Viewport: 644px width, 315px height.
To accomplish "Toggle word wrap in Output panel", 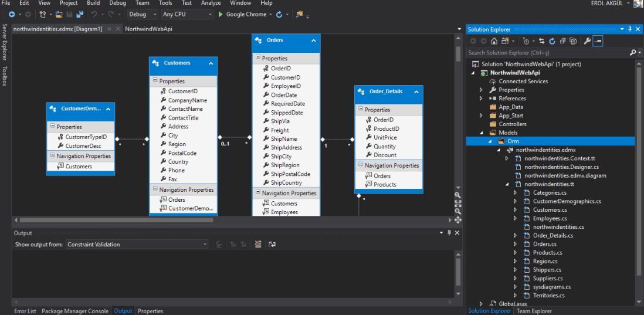I will (x=272, y=245).
